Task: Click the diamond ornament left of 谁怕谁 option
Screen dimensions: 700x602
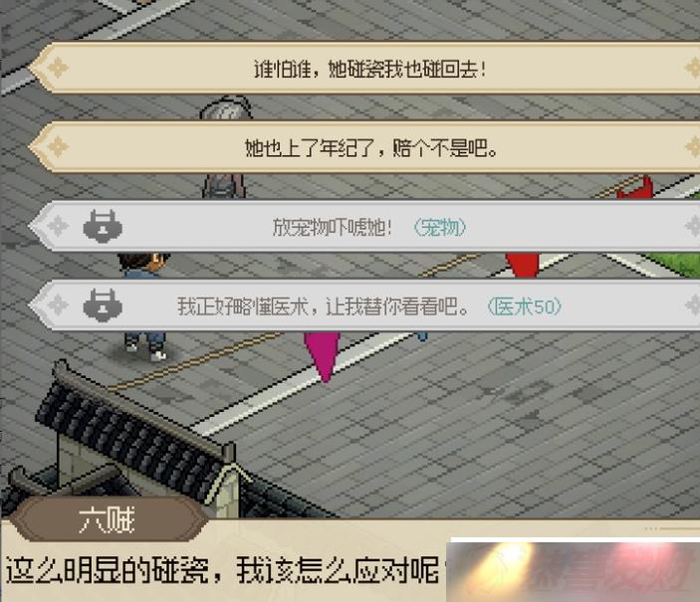Action: click(x=58, y=68)
